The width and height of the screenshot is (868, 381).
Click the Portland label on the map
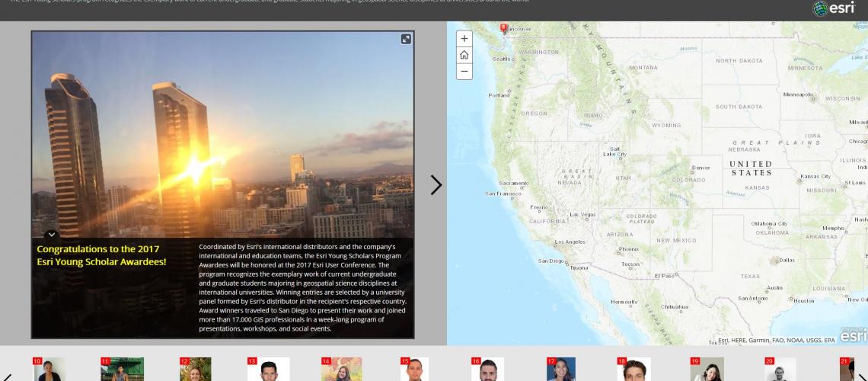coord(499,95)
